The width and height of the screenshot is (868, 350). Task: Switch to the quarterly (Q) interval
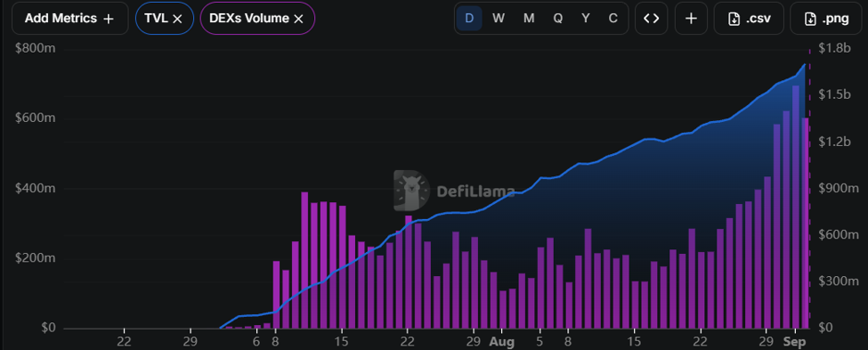557,19
